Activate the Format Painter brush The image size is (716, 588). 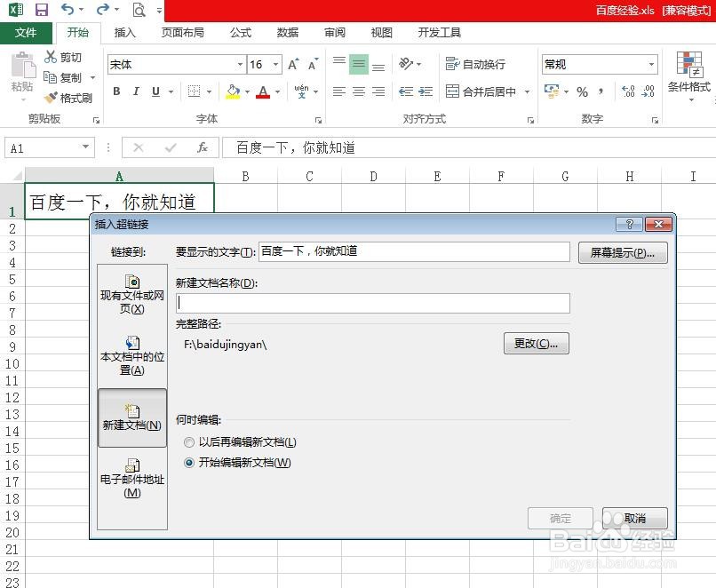68,98
